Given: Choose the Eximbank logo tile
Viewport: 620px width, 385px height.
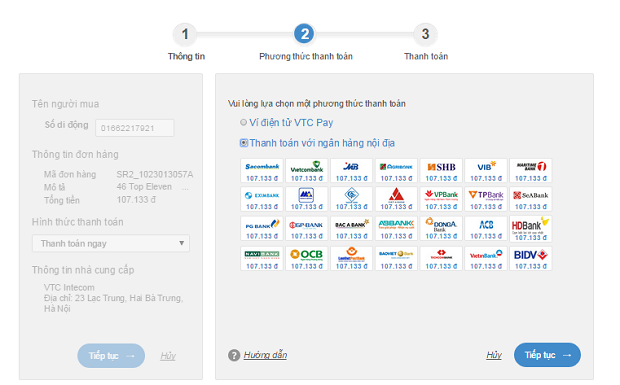Looking at the screenshot, I should point(262,199).
